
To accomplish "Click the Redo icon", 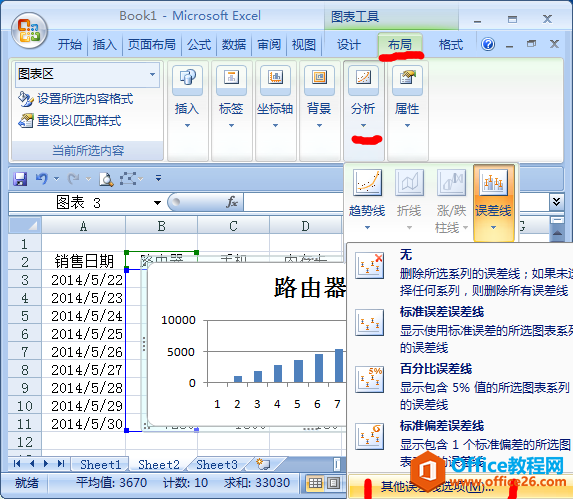I will tap(74, 179).
